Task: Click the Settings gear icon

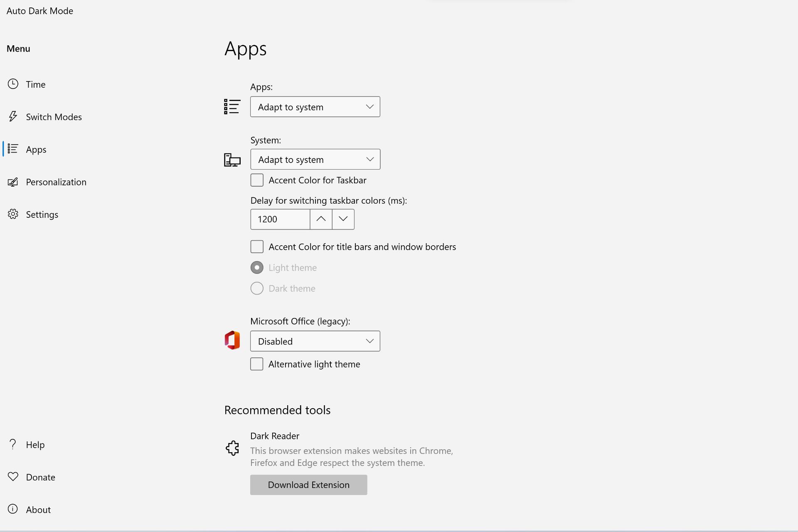Action: [13, 214]
